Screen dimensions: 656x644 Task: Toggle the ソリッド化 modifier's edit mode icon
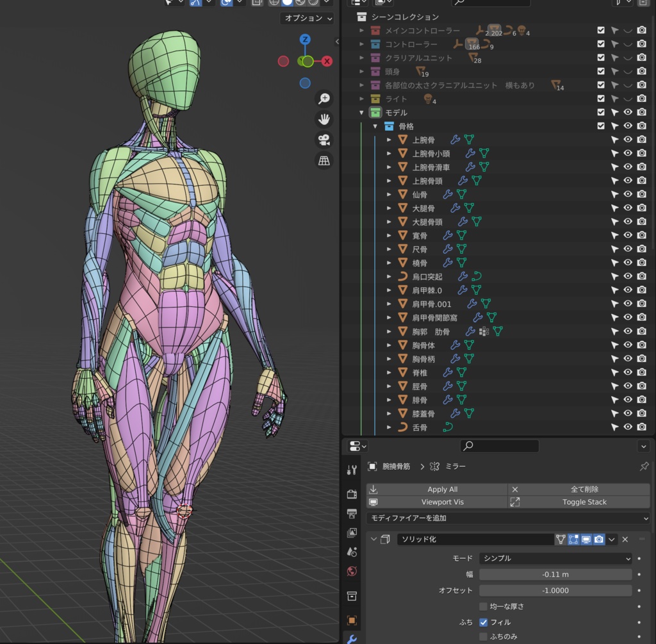click(573, 540)
